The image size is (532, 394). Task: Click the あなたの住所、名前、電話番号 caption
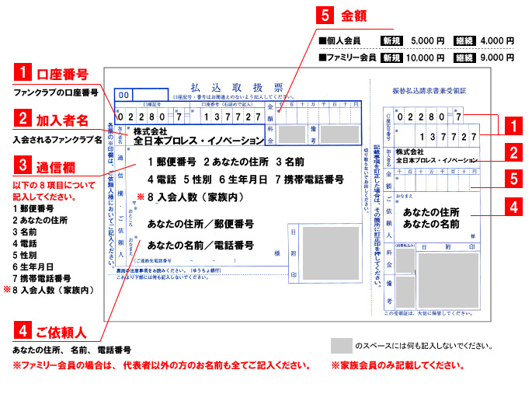tap(72, 350)
